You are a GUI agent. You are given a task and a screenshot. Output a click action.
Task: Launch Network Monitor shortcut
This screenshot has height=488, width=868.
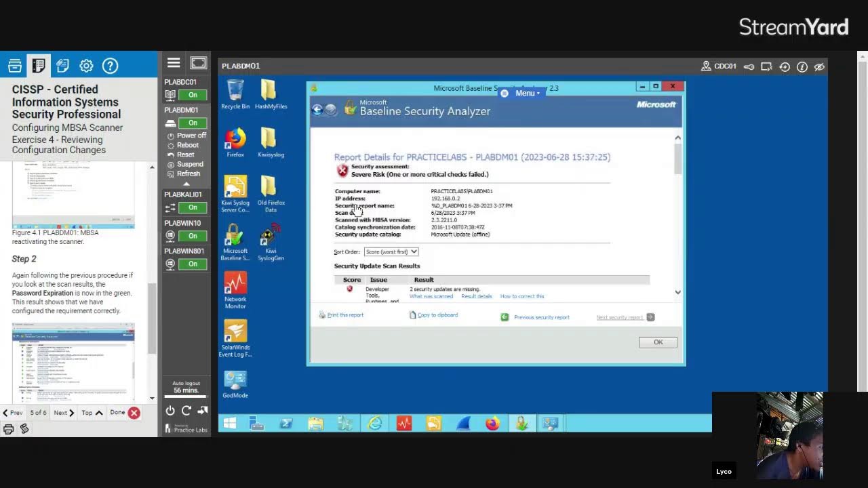point(235,290)
